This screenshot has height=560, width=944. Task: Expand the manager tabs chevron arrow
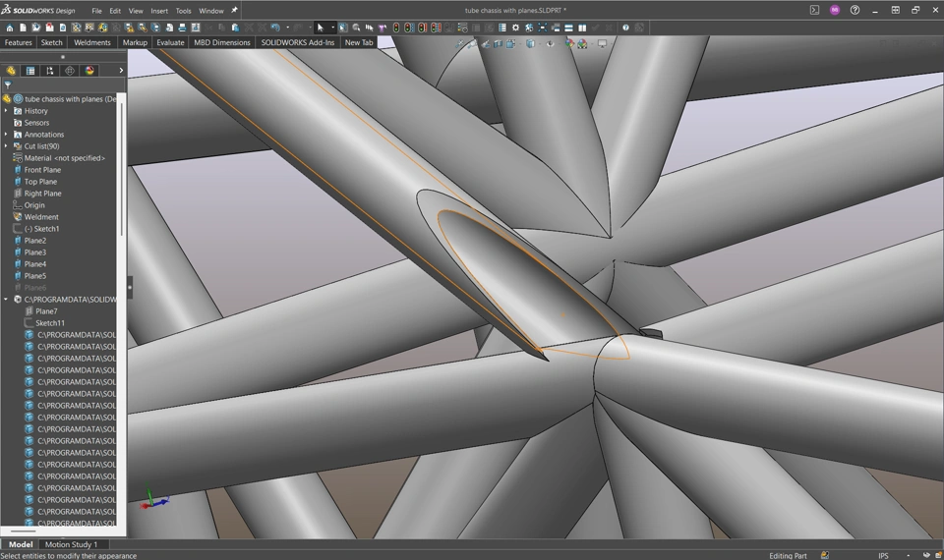pos(121,71)
